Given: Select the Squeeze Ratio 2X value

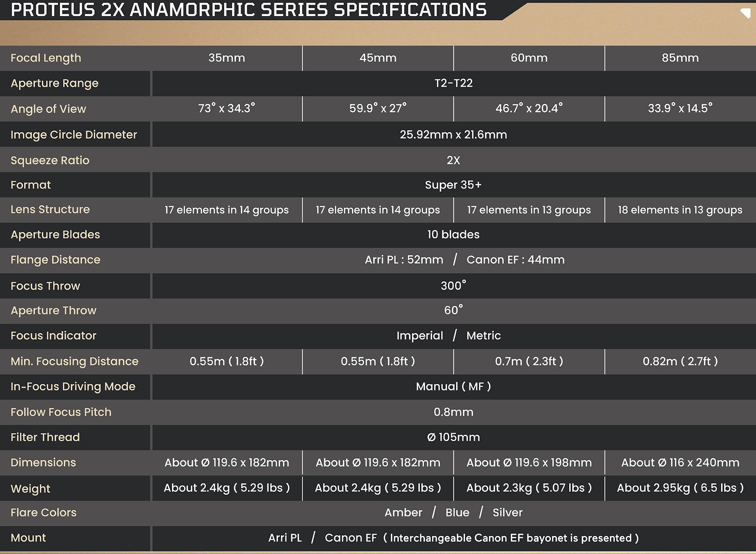Looking at the screenshot, I should pos(453,160).
